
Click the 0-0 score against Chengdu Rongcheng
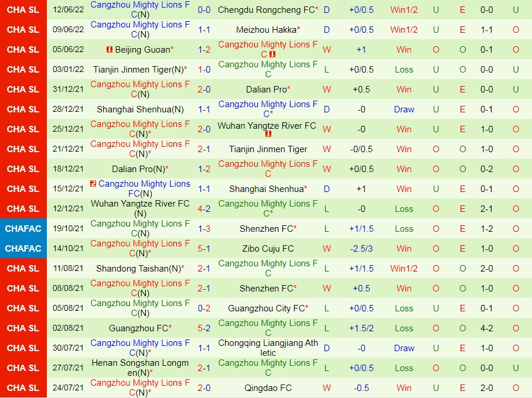(203, 9)
